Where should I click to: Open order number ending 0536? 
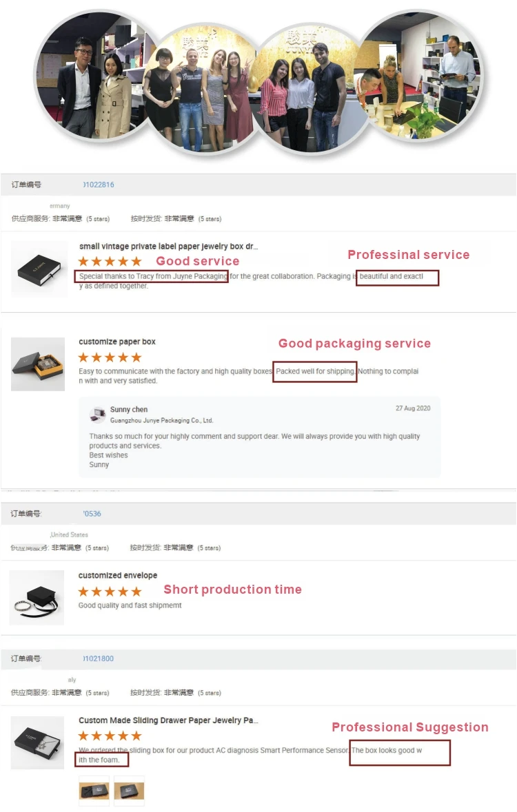92,514
